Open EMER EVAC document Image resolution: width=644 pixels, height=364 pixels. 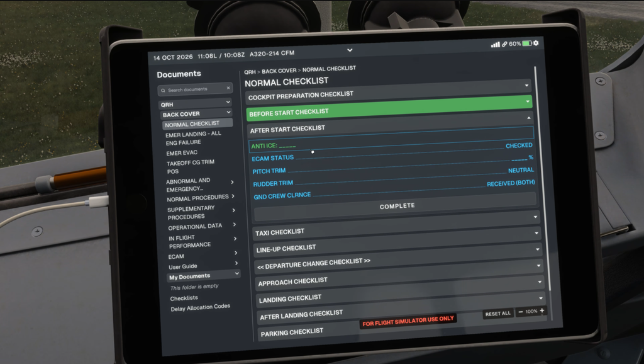click(182, 152)
